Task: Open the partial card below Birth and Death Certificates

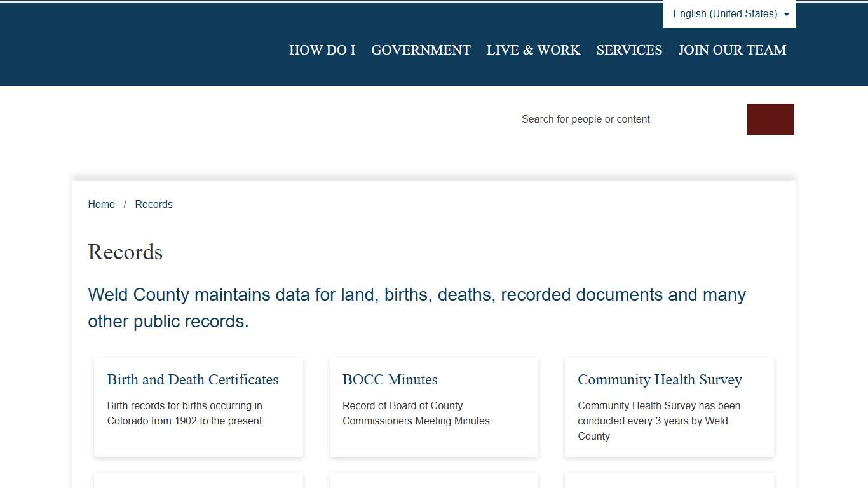Action: point(198,482)
